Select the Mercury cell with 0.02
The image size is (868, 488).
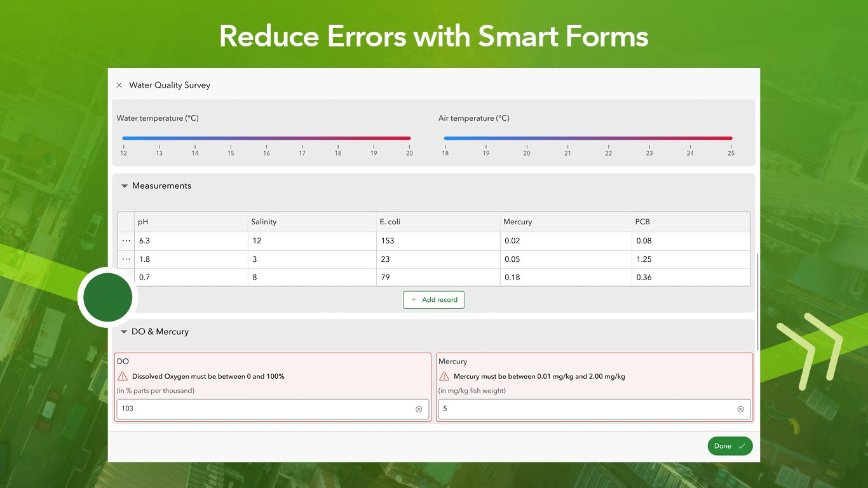point(566,241)
